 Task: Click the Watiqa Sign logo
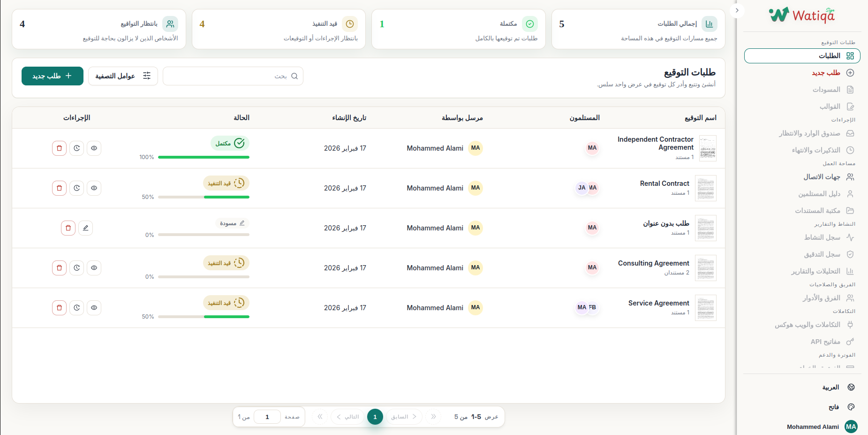[801, 15]
